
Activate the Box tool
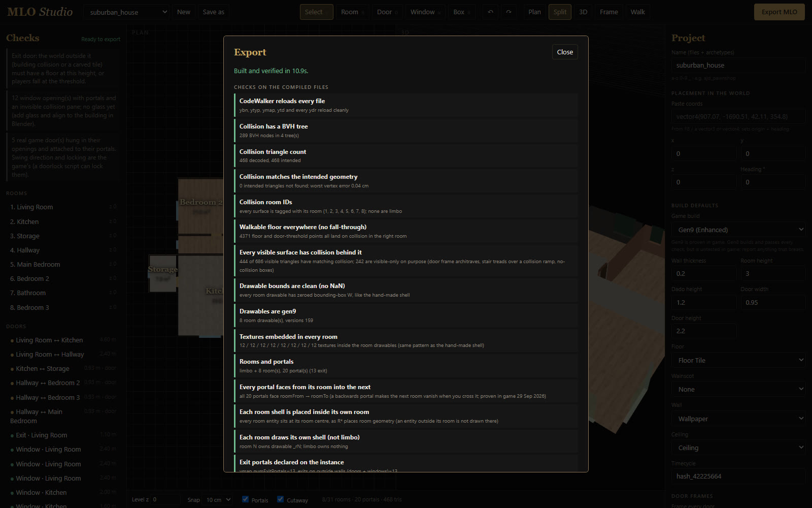(x=461, y=12)
